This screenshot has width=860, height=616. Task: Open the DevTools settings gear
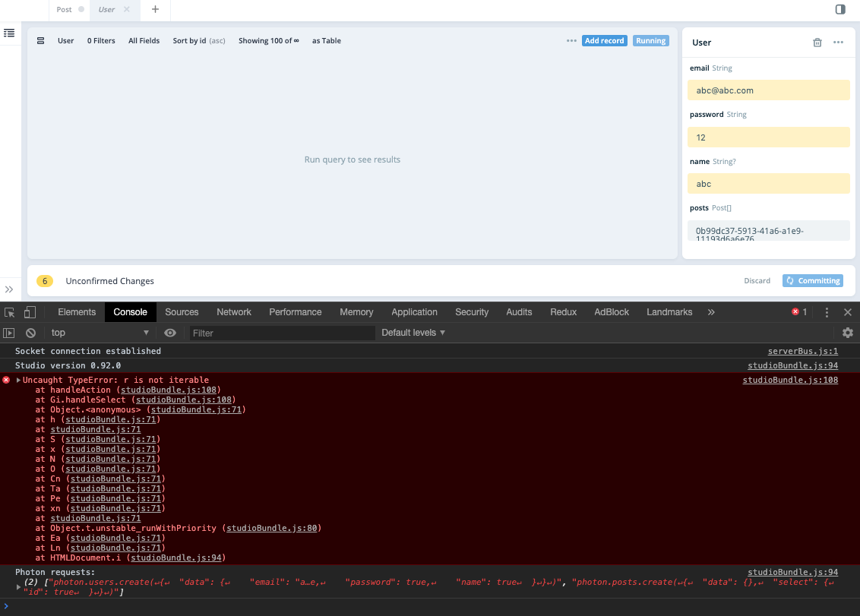(847, 332)
